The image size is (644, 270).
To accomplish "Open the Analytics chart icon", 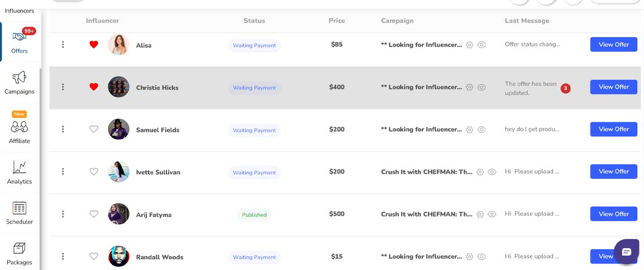I will pyautogui.click(x=19, y=167).
